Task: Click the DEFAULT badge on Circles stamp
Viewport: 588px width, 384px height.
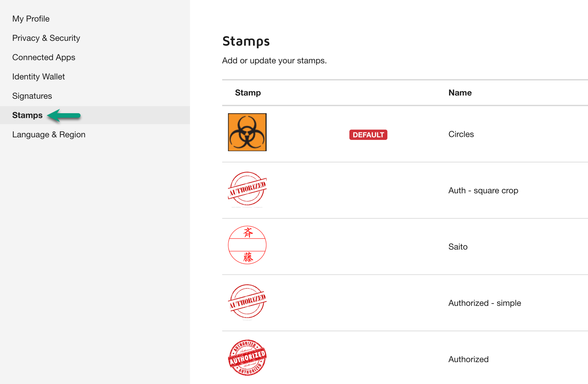Action: tap(368, 135)
